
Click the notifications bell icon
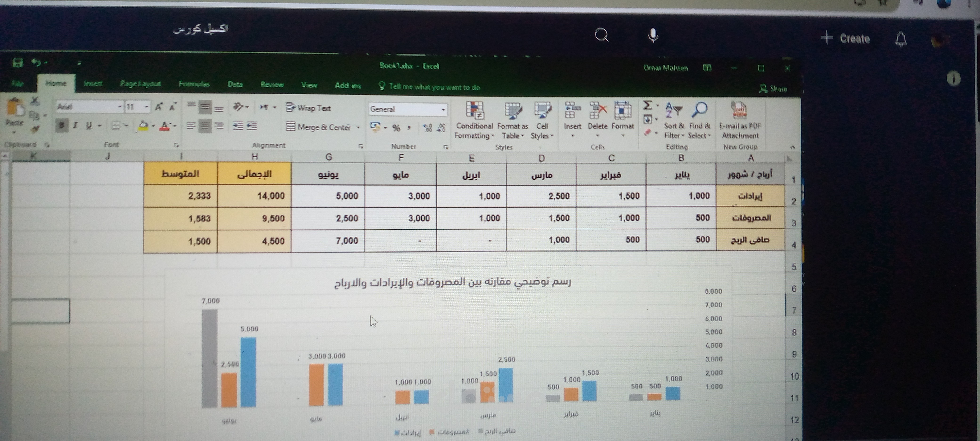coord(900,39)
